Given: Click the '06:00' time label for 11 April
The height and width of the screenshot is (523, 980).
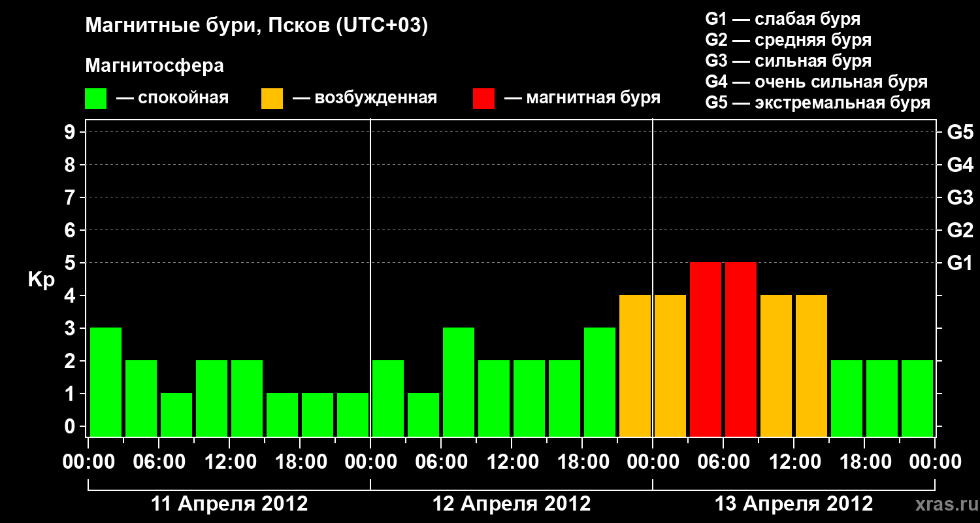Looking at the screenshot, I should pos(159,462).
